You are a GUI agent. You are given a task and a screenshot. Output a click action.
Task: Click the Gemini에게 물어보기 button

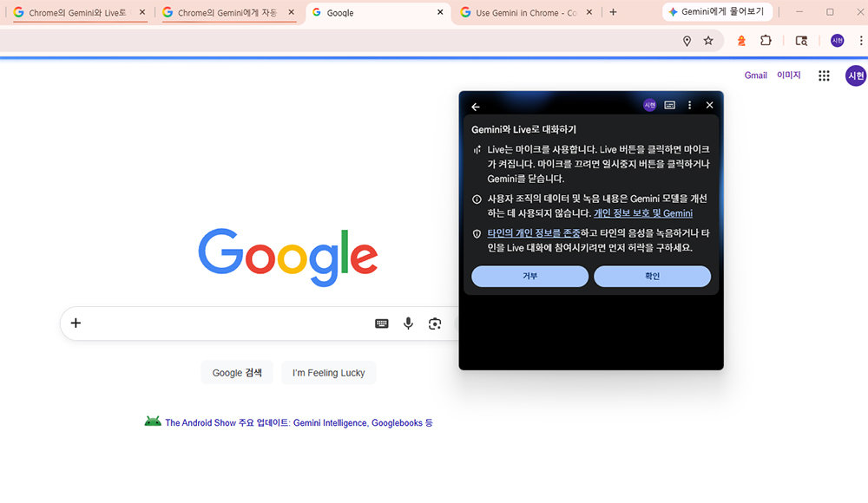click(x=717, y=11)
